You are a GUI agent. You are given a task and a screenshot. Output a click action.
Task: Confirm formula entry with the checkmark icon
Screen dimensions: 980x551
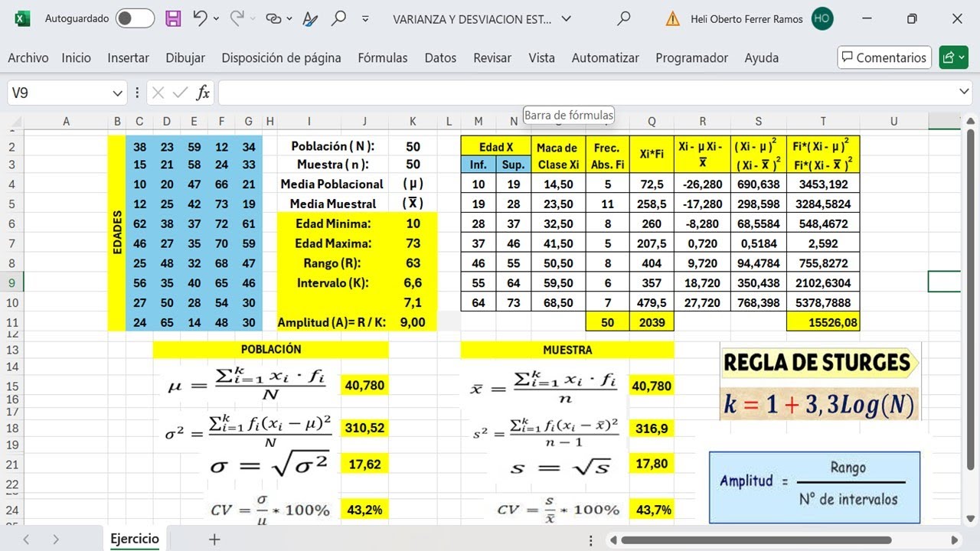click(x=180, y=93)
